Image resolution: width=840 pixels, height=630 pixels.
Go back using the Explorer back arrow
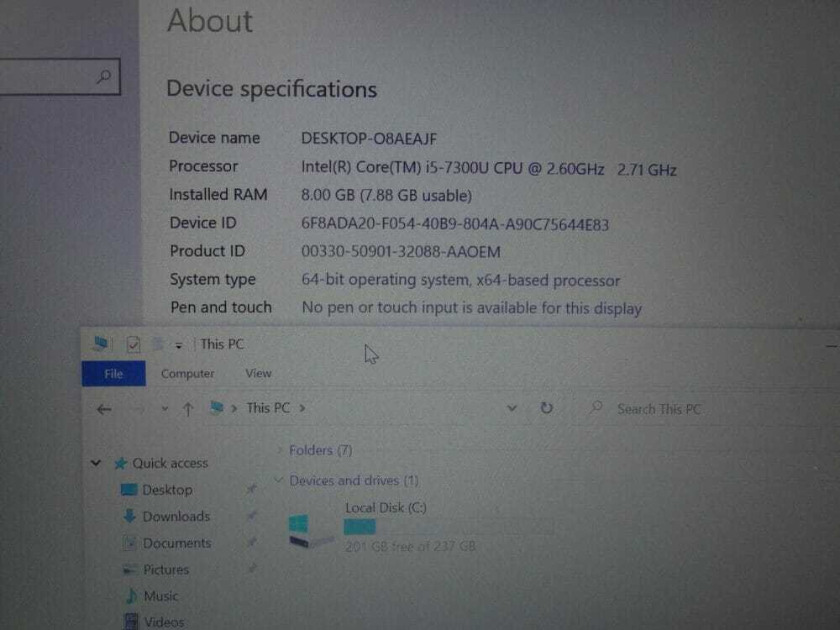point(104,410)
